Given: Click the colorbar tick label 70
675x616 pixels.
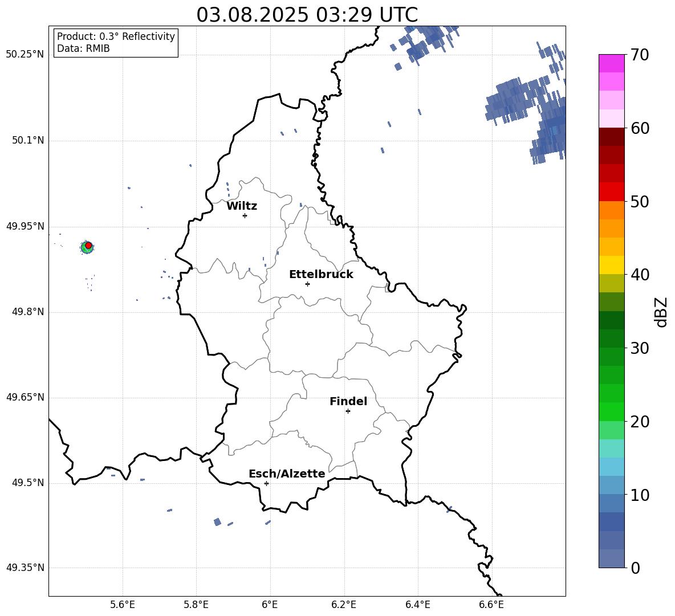Looking at the screenshot, I should coord(640,55).
